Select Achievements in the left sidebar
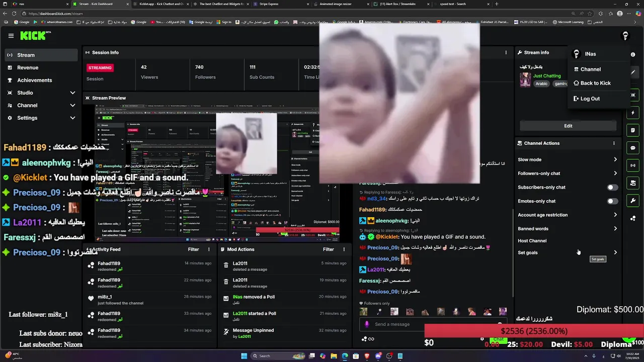Viewport: 644px width, 362px height. 41,80
